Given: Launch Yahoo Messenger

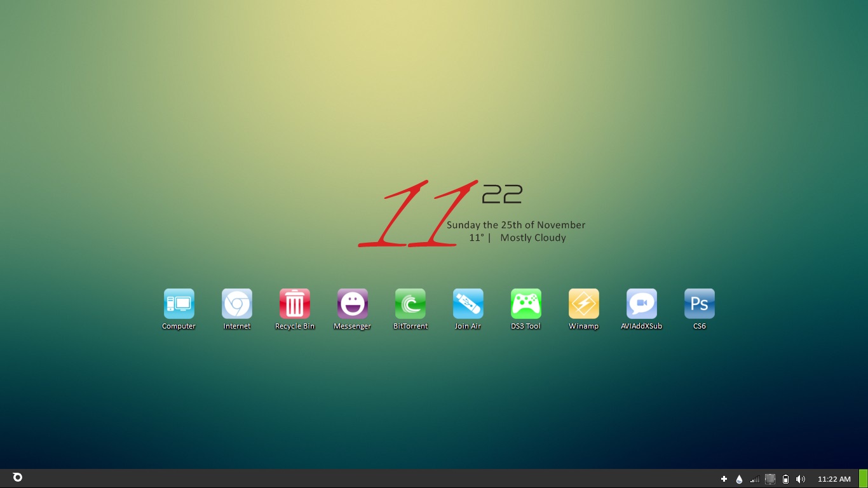Looking at the screenshot, I should pyautogui.click(x=352, y=304).
